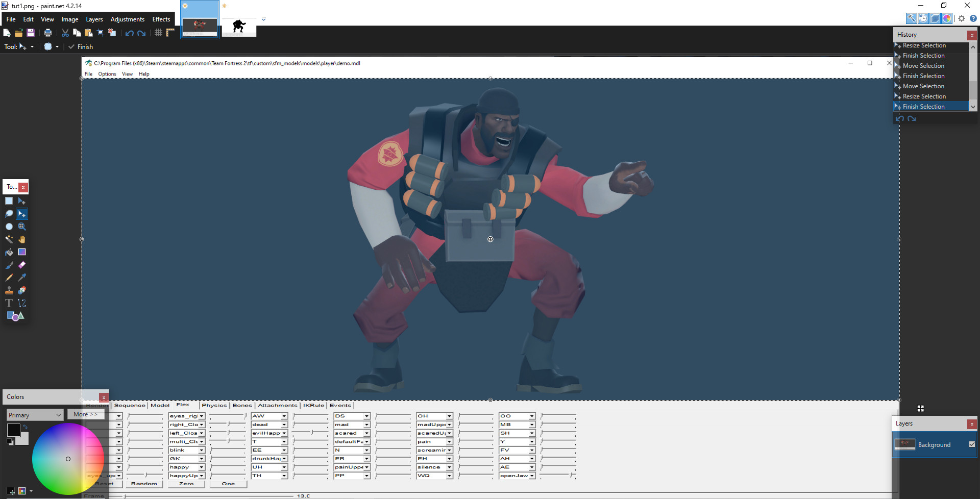Open the Adjustments menu
This screenshot has height=499, width=980.
[x=128, y=19]
